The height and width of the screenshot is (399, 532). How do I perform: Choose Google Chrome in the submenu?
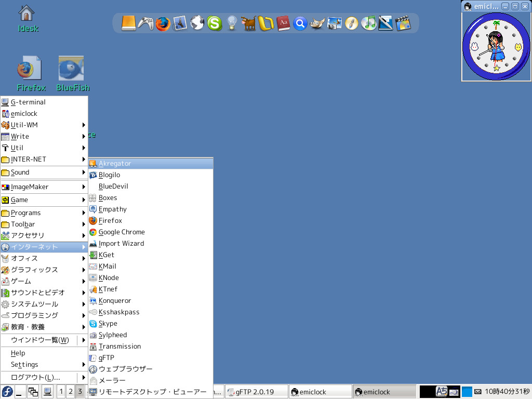pyautogui.click(x=122, y=232)
